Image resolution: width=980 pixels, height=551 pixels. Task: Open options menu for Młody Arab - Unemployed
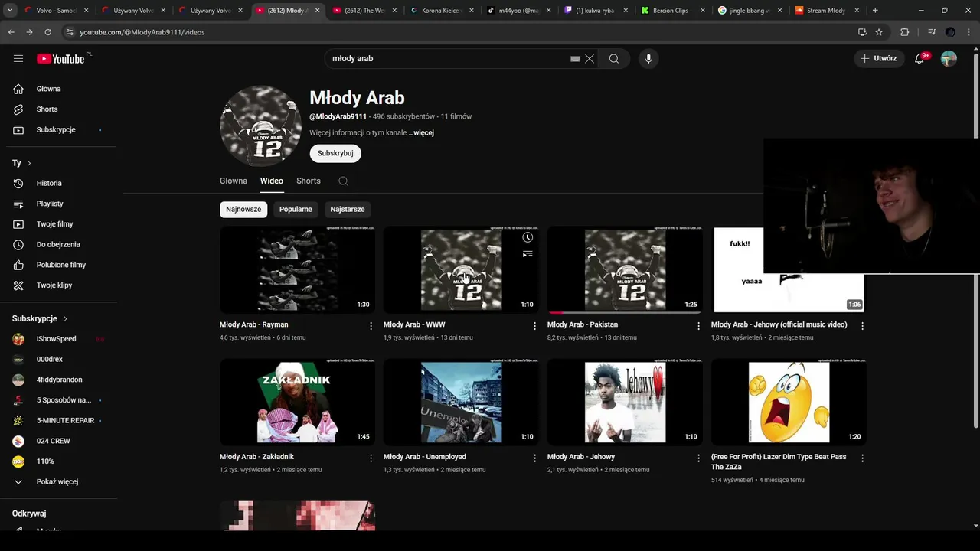coord(535,458)
